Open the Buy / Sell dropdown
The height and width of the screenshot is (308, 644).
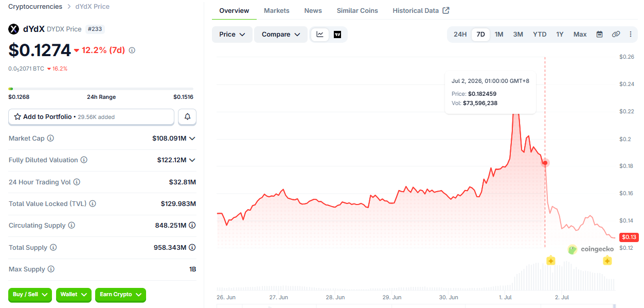point(30,295)
